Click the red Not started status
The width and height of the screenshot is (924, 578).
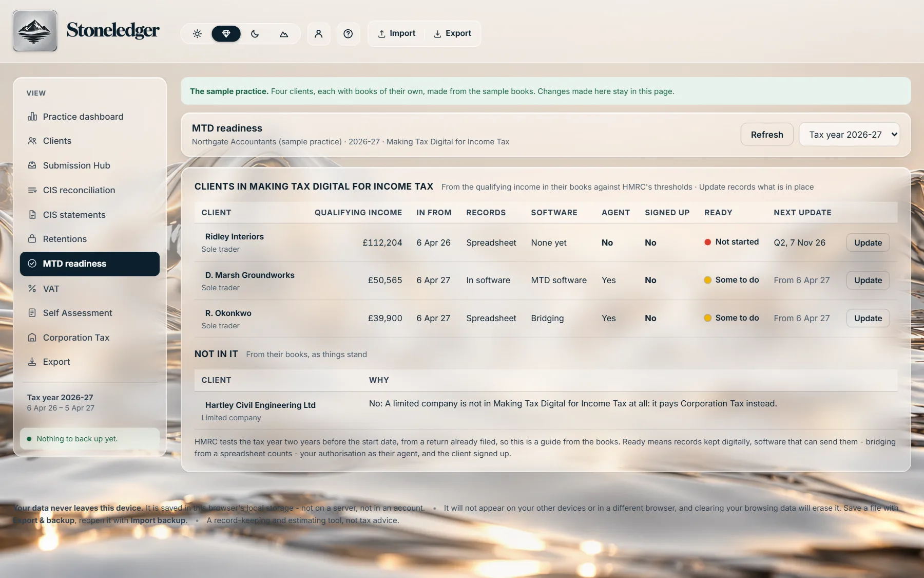(x=731, y=242)
